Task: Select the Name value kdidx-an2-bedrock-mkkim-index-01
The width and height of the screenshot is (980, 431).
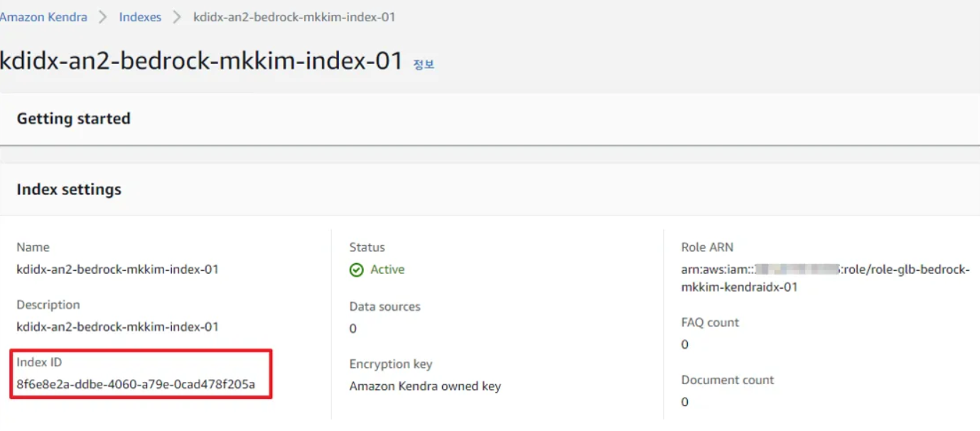Action: [x=118, y=270]
